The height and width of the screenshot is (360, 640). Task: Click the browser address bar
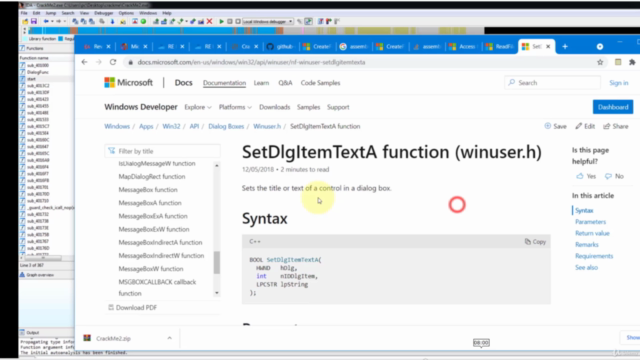pyautogui.click(x=359, y=62)
